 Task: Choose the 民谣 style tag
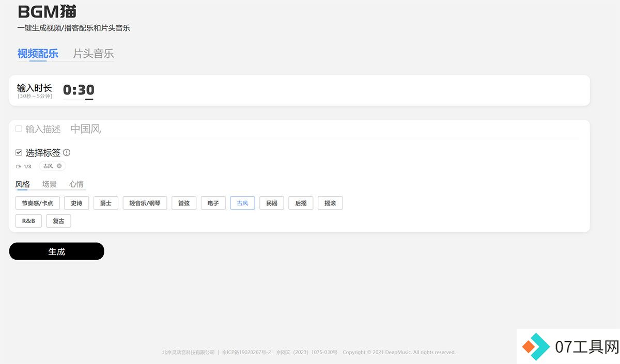[272, 203]
